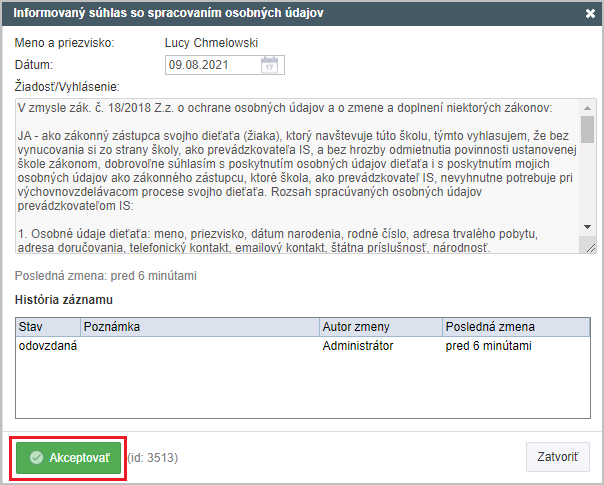This screenshot has height=485, width=604.
Task: Click the Posledná zmena column header
Action: click(x=516, y=327)
